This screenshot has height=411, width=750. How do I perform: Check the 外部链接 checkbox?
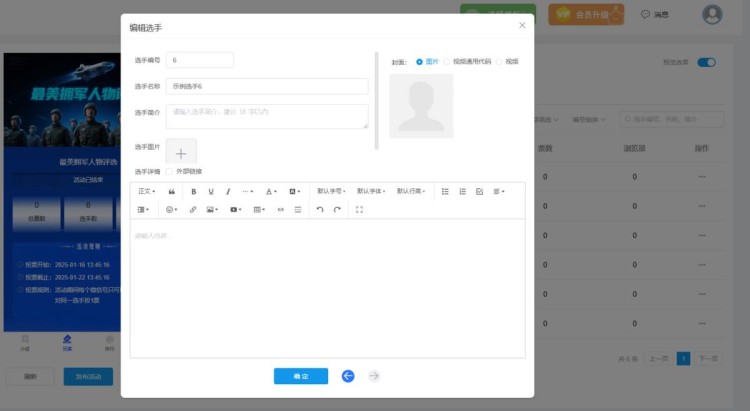pos(170,171)
